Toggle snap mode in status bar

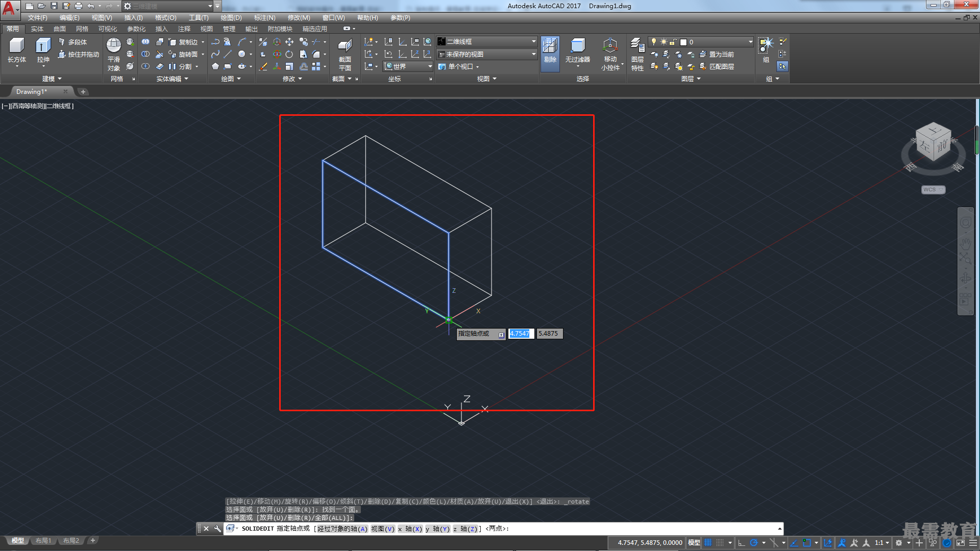tap(720, 543)
